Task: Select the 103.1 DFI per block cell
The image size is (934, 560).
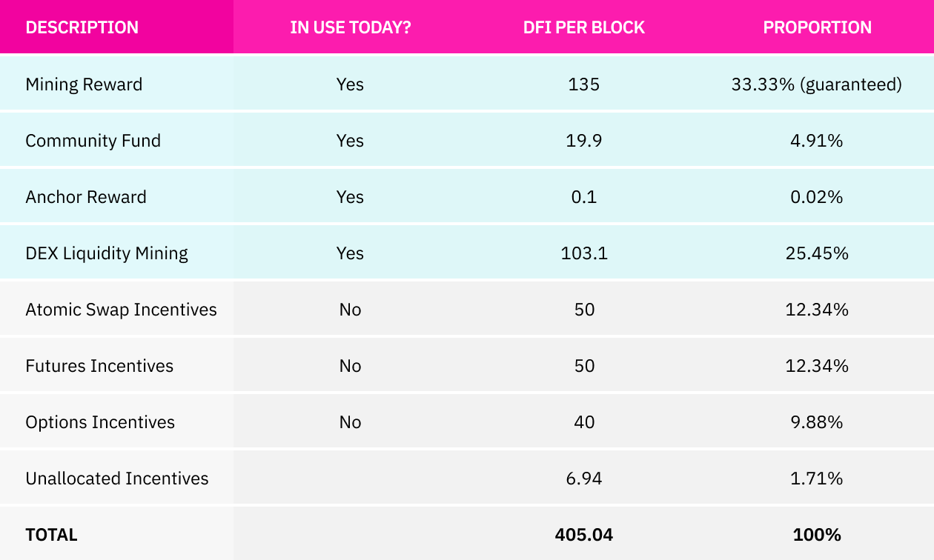Action: tap(584, 253)
